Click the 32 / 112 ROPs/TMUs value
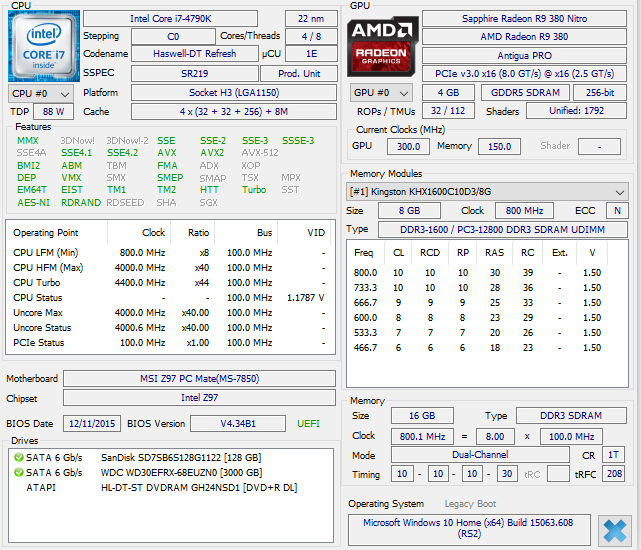 pos(448,111)
